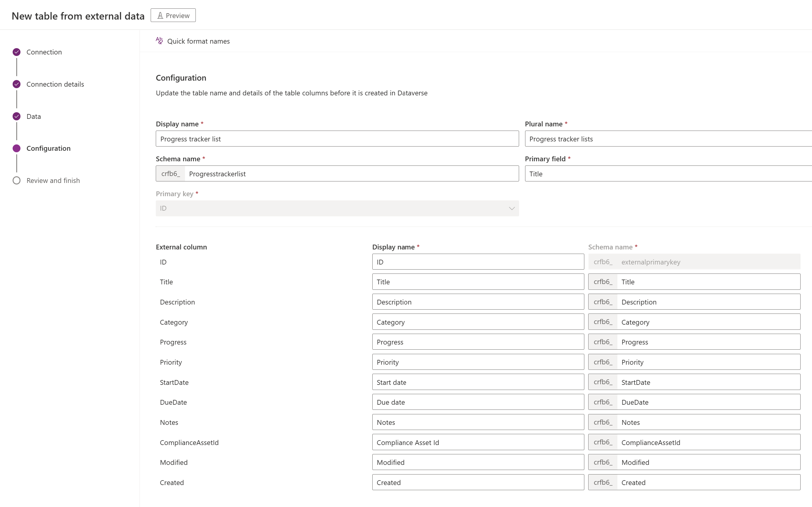Select the Review and finish step
The height and width of the screenshot is (507, 812).
pos(53,180)
